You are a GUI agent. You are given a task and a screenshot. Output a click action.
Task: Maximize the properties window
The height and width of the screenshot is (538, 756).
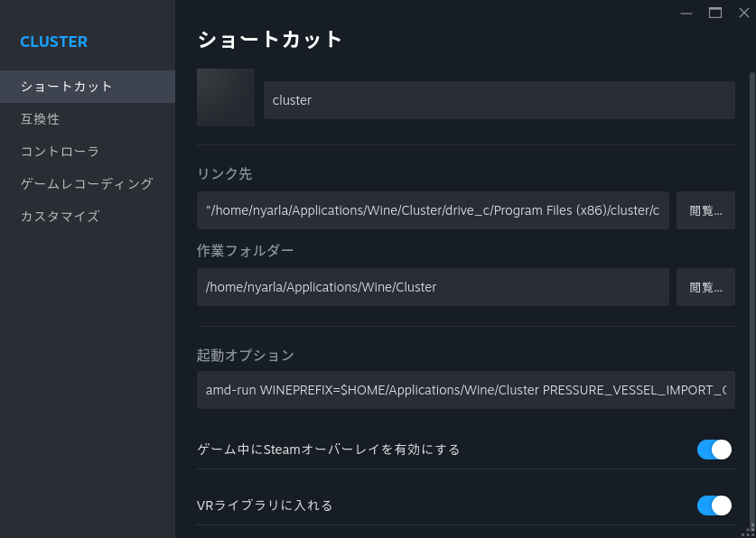point(715,14)
